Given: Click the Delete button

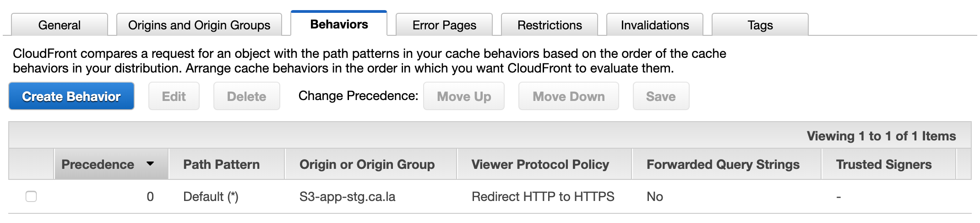Looking at the screenshot, I should tap(246, 96).
